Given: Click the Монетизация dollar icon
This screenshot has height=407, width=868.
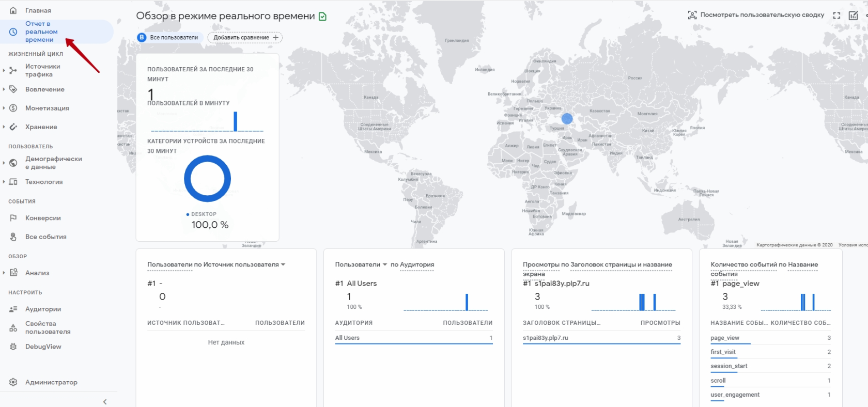Looking at the screenshot, I should [13, 108].
